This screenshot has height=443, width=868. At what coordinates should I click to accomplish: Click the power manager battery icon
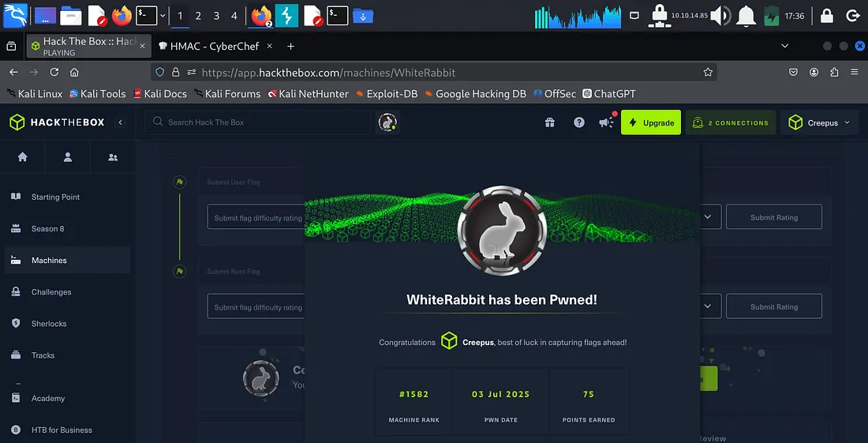pyautogui.click(x=771, y=16)
